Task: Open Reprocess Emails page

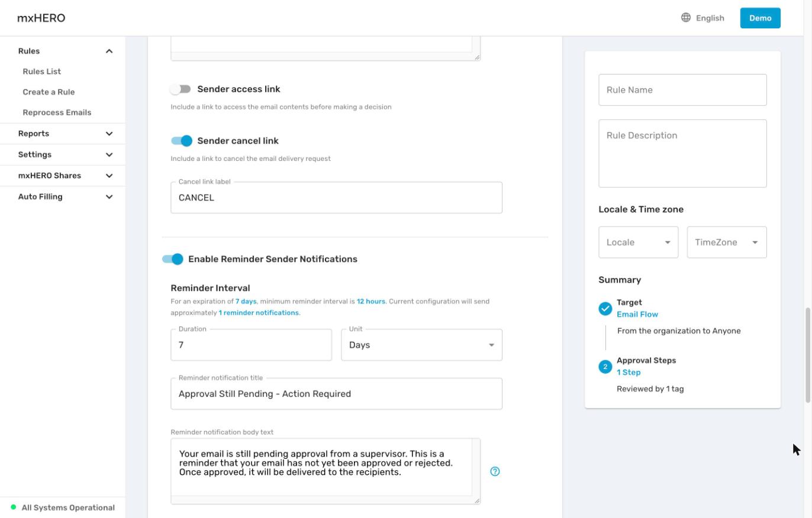Action: click(x=57, y=112)
